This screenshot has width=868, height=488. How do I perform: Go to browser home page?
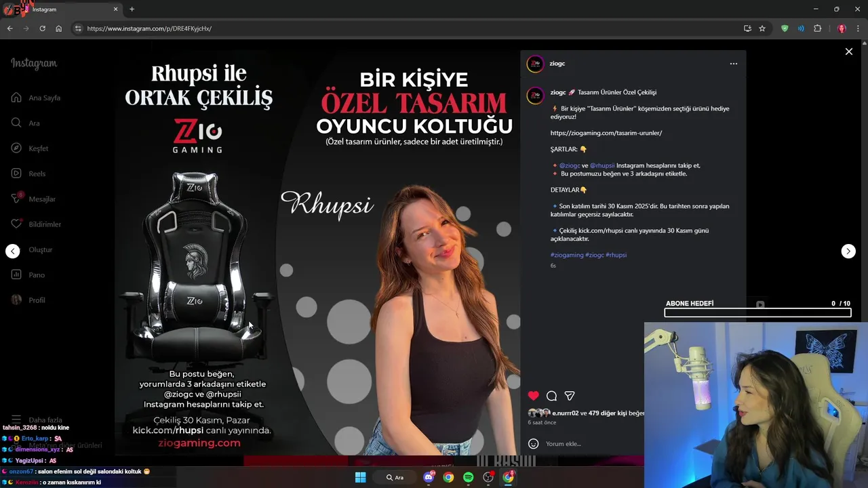(x=58, y=28)
